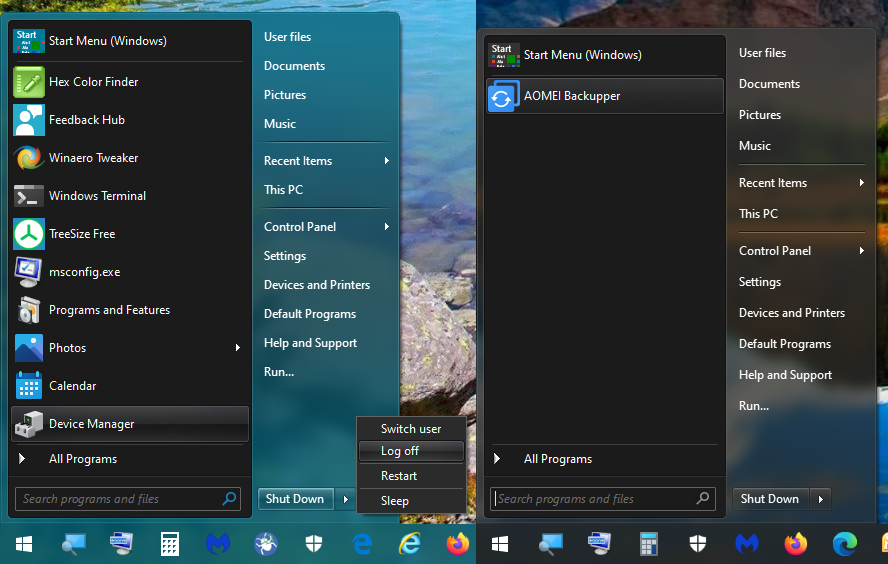Launch Windows Terminal icon
The image size is (888, 564).
[29, 196]
